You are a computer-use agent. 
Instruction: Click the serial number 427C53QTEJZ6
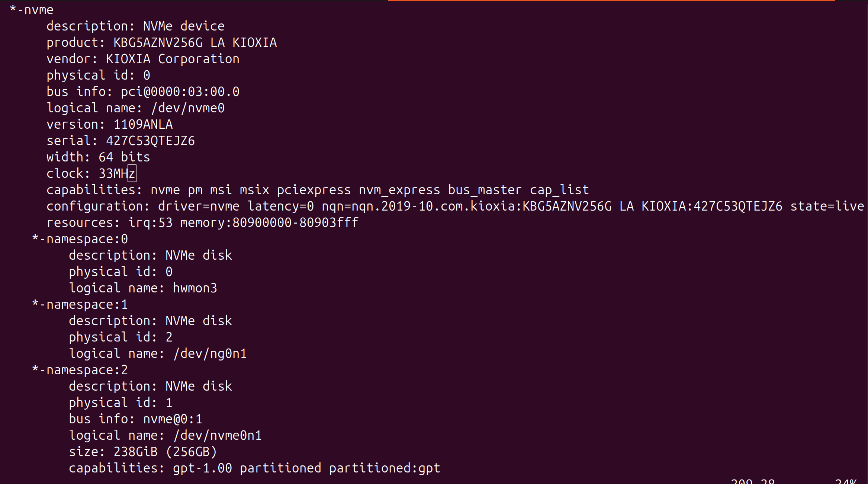click(150, 141)
